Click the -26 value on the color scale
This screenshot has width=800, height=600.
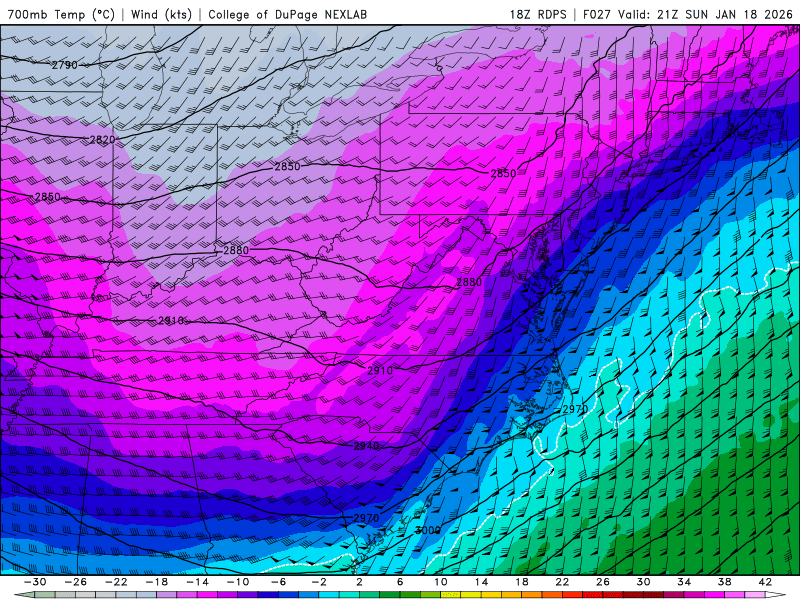pos(76,582)
